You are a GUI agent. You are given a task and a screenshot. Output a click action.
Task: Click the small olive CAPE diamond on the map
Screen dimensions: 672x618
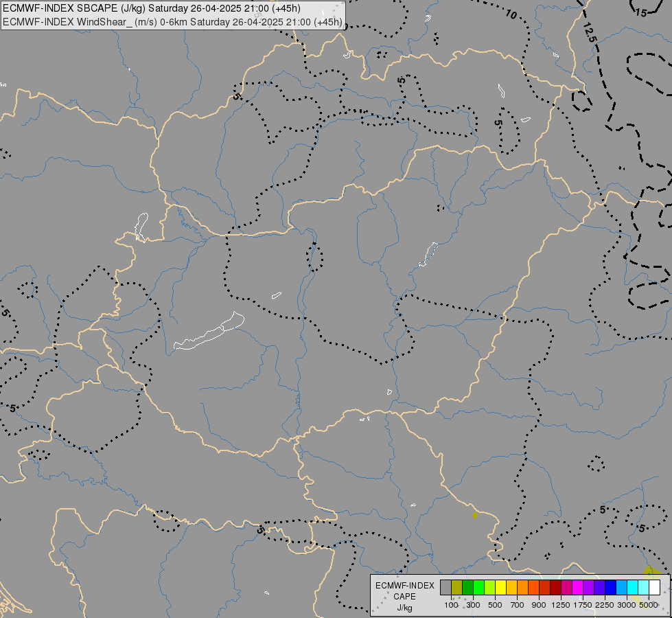click(x=475, y=515)
